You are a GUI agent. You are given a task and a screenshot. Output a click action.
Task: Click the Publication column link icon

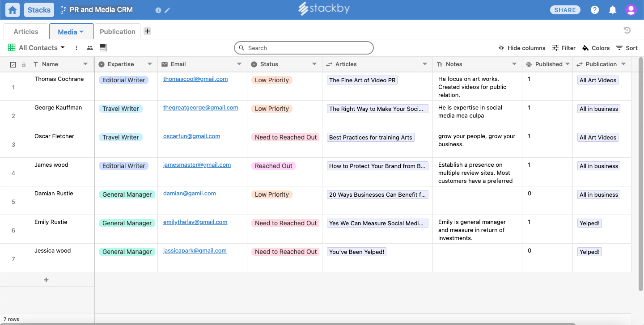[580, 64]
